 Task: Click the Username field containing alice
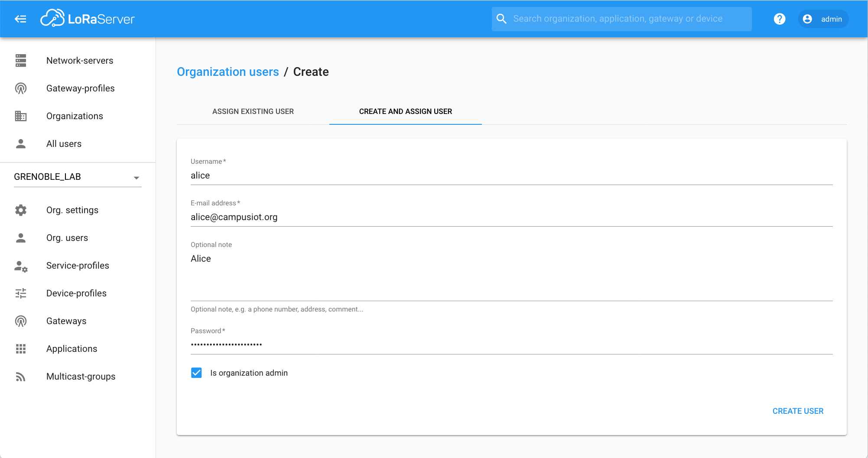[x=511, y=175]
